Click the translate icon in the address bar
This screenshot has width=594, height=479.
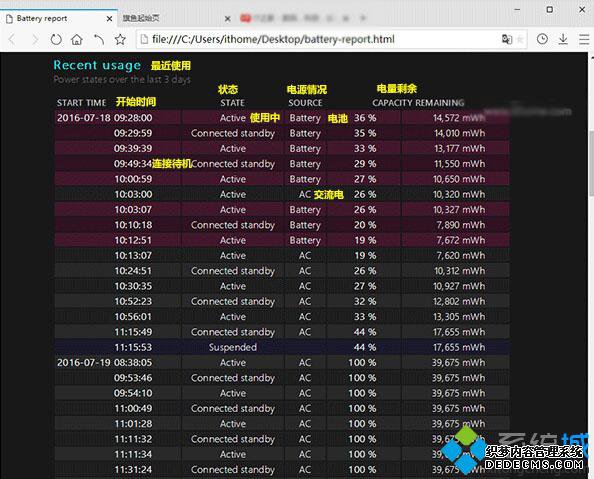pos(507,39)
